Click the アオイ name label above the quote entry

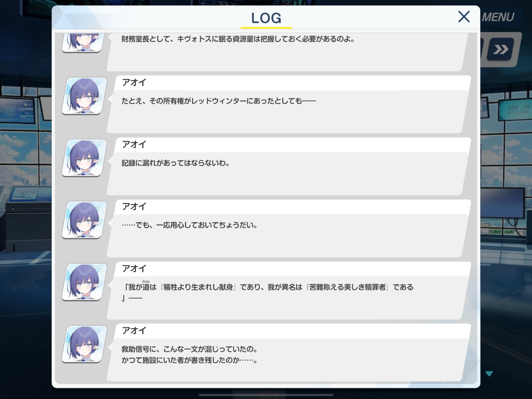point(134,269)
